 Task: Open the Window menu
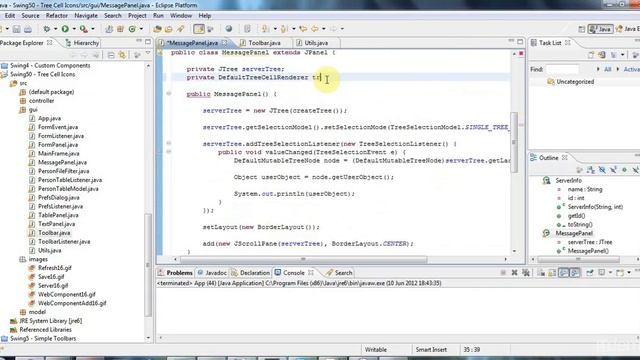(x=181, y=16)
